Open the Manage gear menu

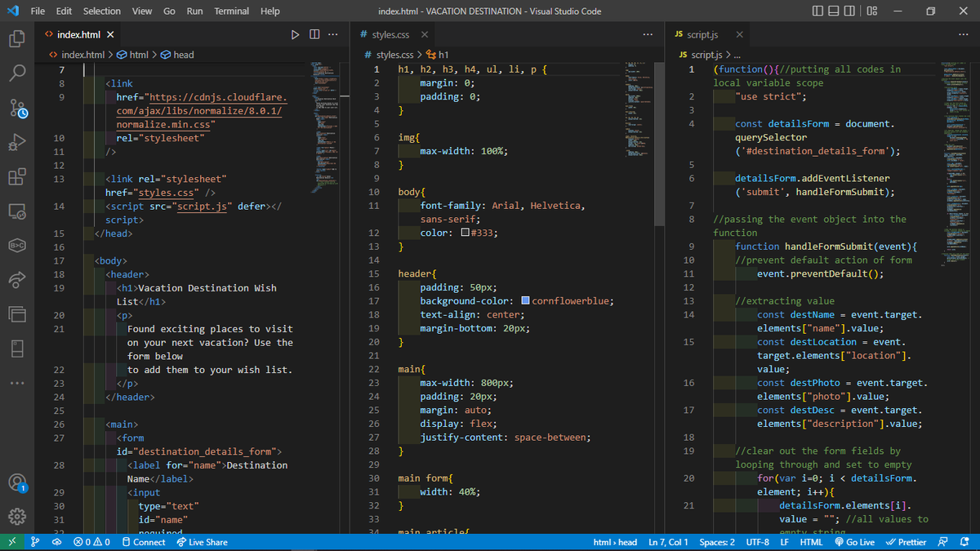[18, 517]
